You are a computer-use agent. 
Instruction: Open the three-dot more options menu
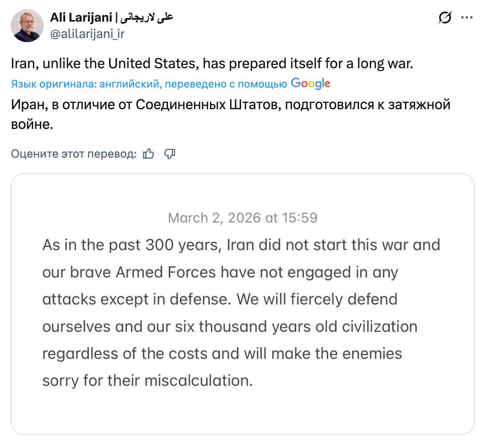point(467,17)
